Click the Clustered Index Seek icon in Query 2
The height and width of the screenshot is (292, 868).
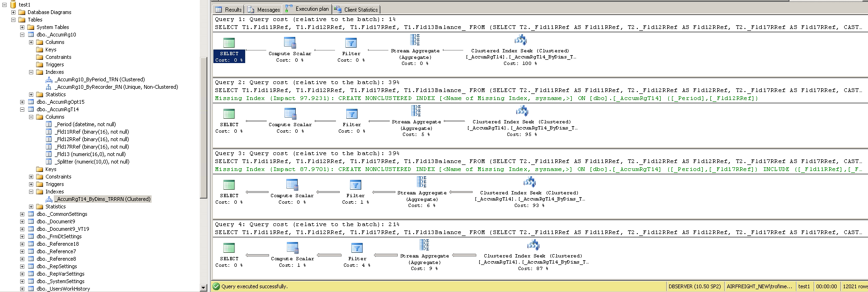tap(522, 111)
